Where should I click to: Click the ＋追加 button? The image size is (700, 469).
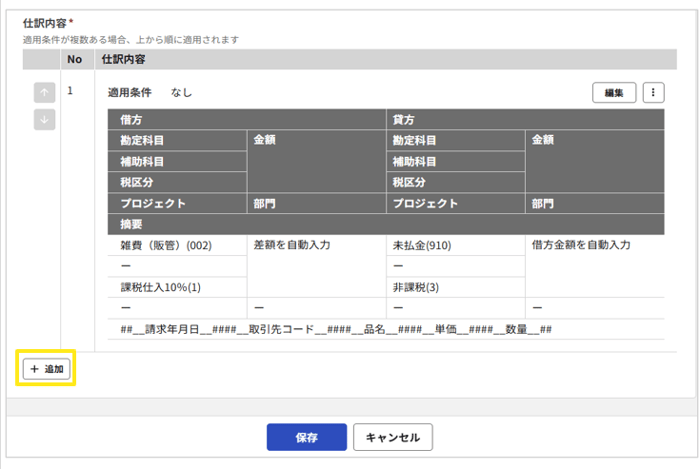pyautogui.click(x=47, y=369)
